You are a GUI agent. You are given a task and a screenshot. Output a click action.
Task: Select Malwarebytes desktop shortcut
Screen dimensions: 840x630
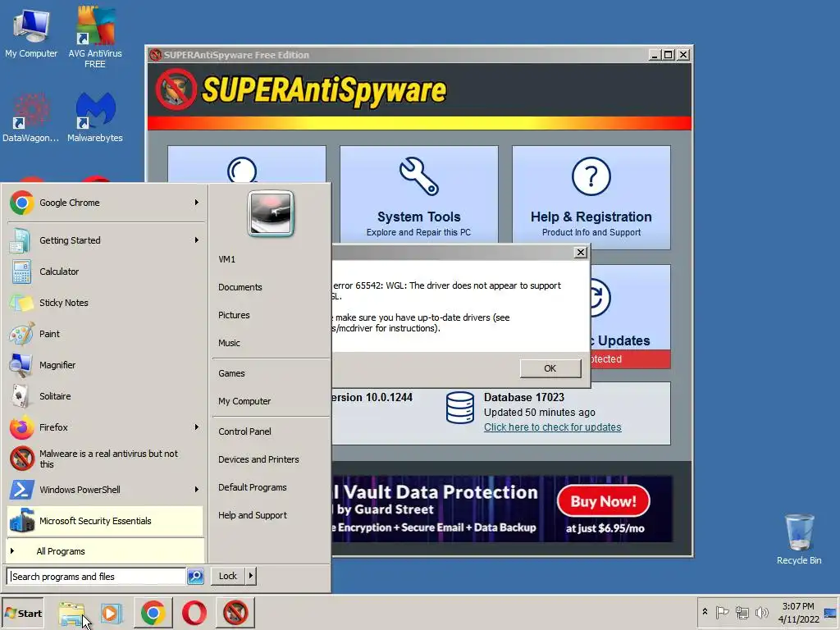coord(95,118)
